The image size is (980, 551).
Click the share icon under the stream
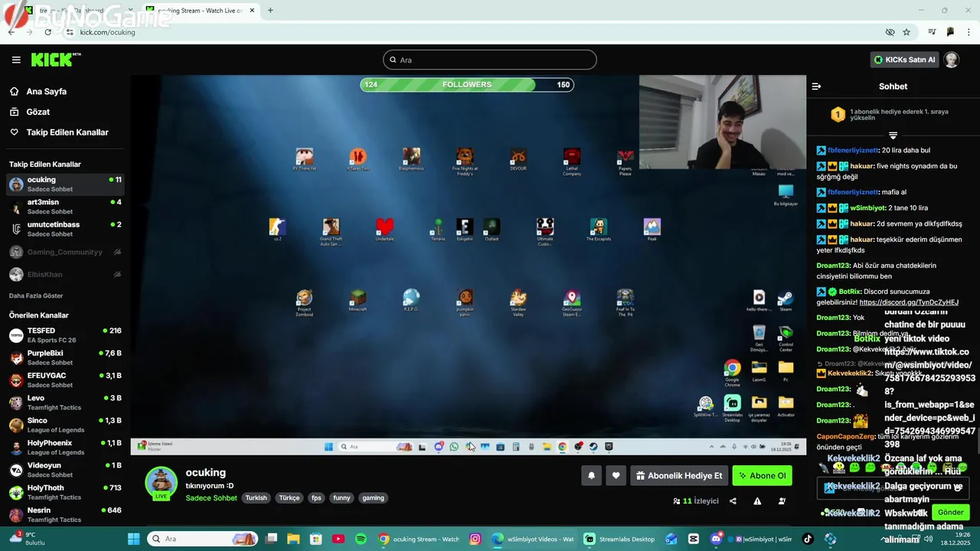click(733, 501)
